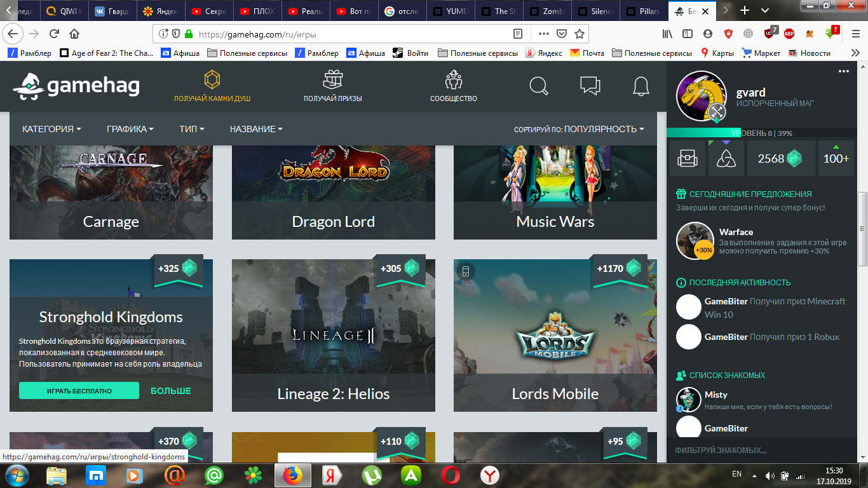
Task: Go to the browser home page
Action: 74,34
